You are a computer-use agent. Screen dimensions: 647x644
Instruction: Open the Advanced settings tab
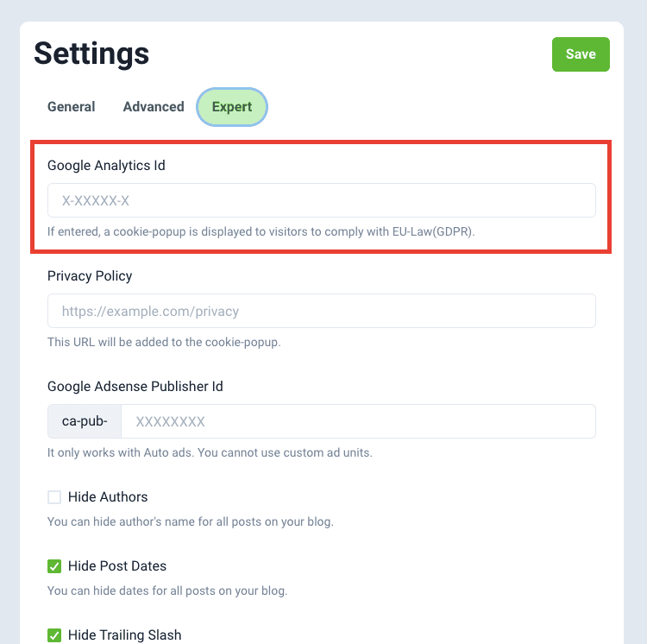coord(154,107)
